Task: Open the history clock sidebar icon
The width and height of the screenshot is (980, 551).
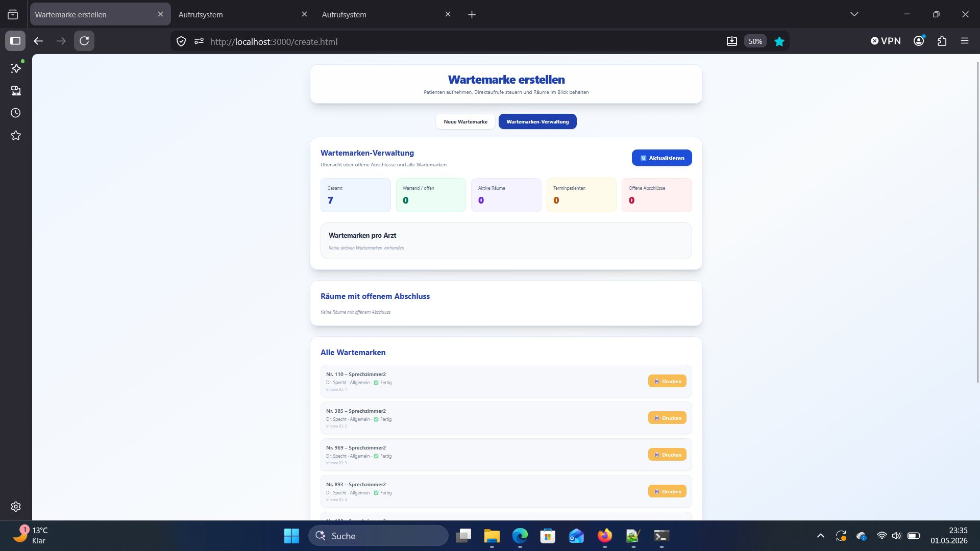Action: (16, 113)
